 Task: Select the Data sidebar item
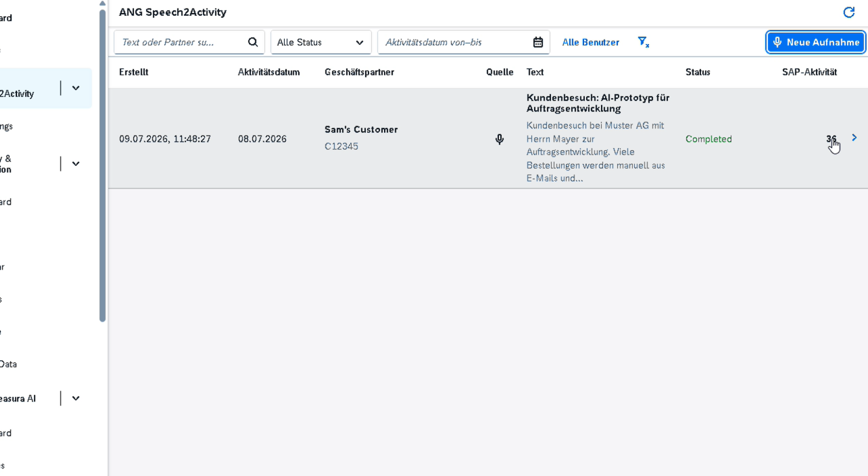[x=9, y=364]
